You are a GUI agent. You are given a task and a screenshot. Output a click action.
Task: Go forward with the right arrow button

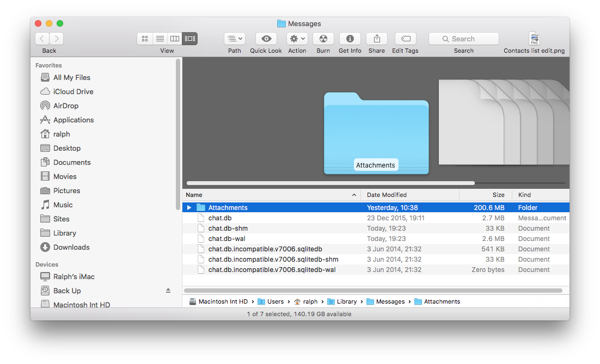pos(57,39)
